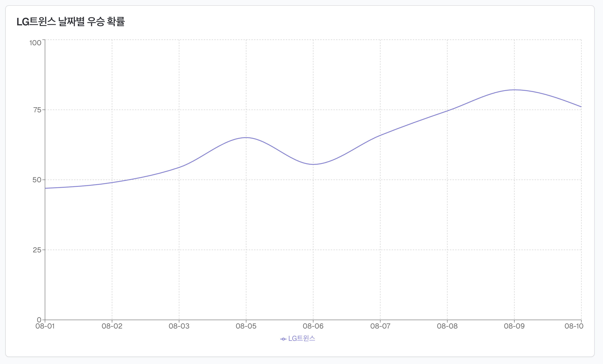Select the 08-05 x-axis date label
The image size is (603, 364).
246,326
